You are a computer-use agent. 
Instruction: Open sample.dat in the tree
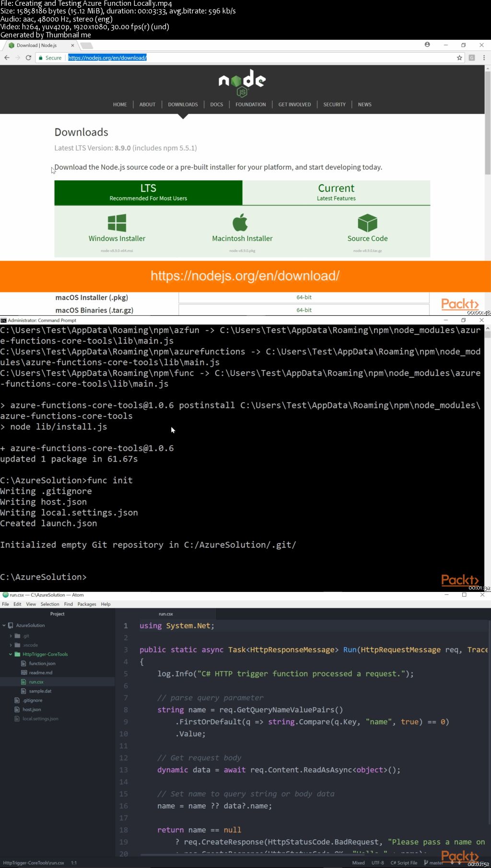click(40, 691)
